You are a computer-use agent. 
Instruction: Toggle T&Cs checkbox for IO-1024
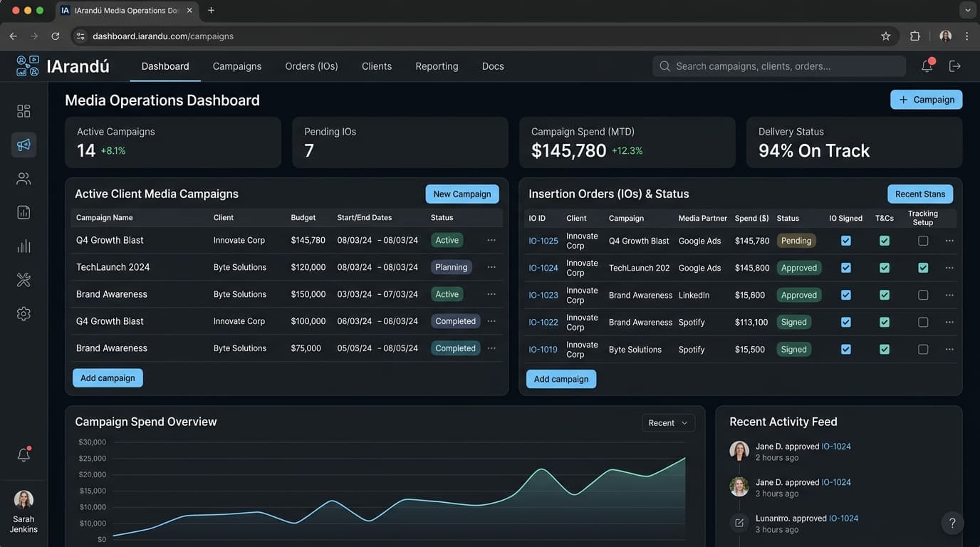click(885, 268)
